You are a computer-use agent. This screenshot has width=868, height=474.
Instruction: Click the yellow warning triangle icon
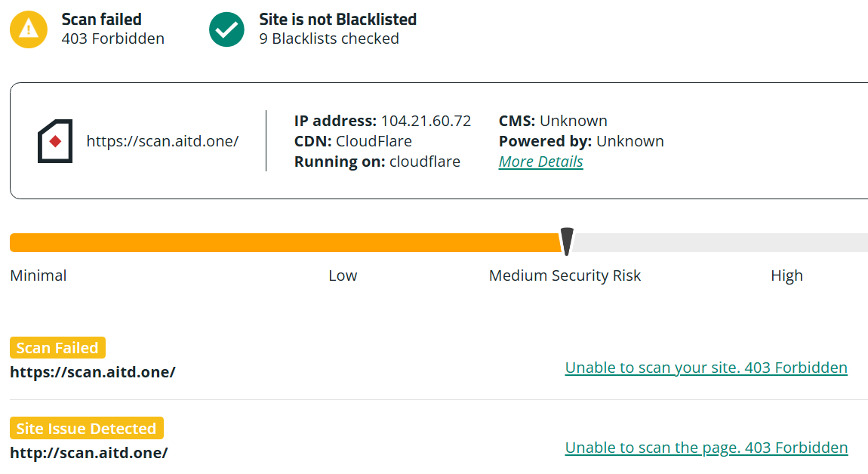(x=29, y=29)
